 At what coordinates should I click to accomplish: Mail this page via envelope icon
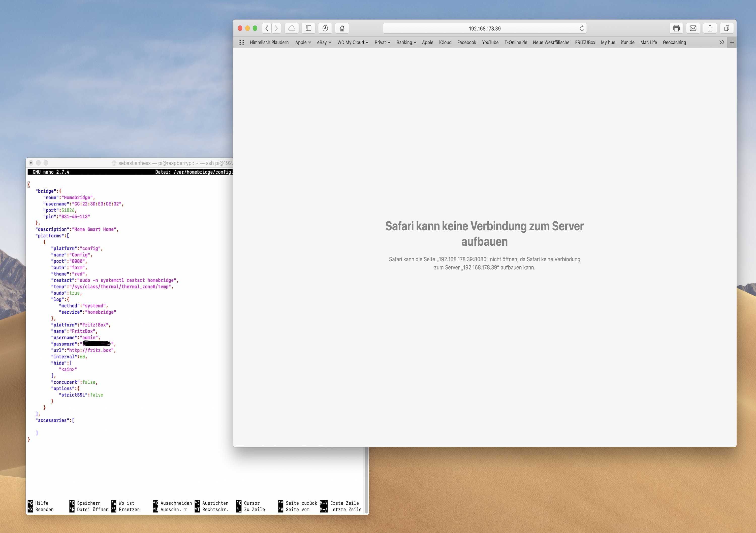pos(693,28)
